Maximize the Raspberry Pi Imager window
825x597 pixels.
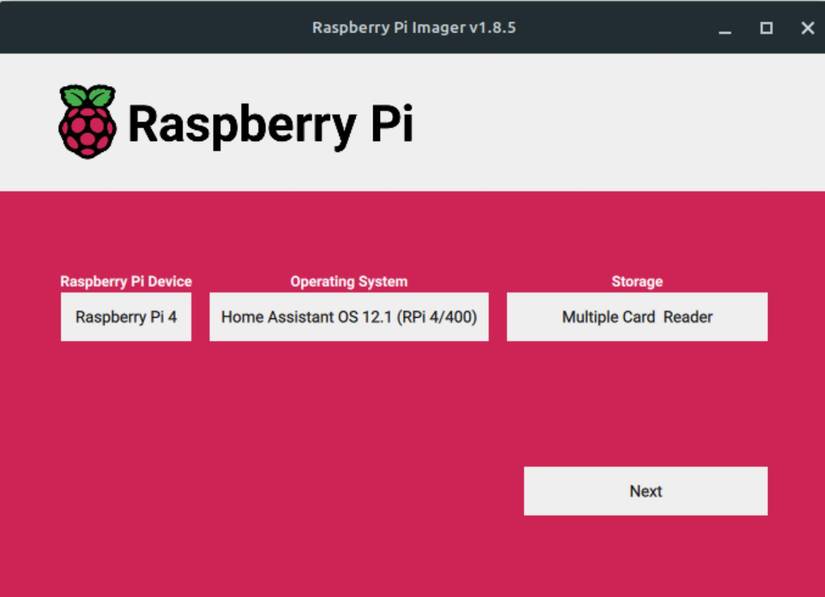click(x=766, y=29)
